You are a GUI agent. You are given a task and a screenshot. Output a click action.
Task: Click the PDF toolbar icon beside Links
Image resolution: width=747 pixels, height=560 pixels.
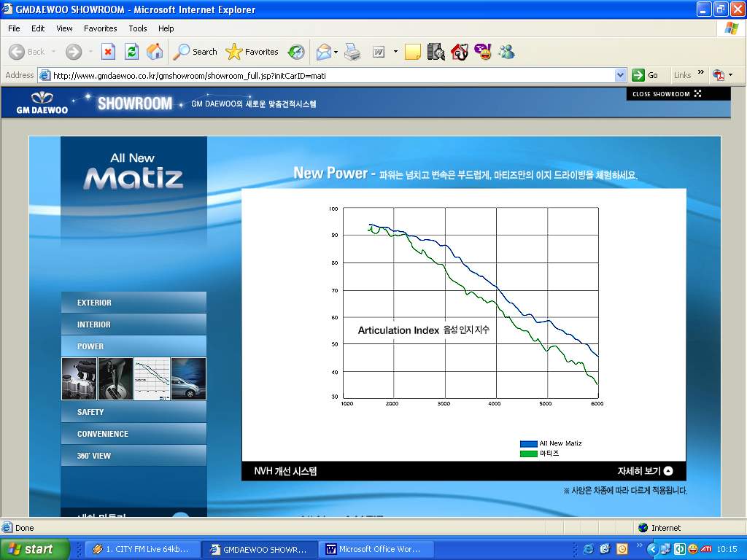point(719,75)
